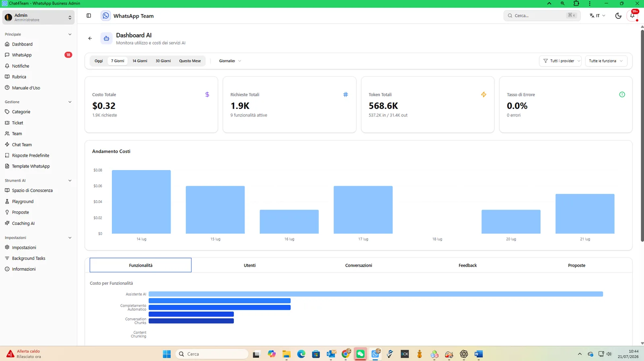This screenshot has height=361, width=644.
Task: Click the back arrow beside Dashboard AI
Action: (x=90, y=38)
